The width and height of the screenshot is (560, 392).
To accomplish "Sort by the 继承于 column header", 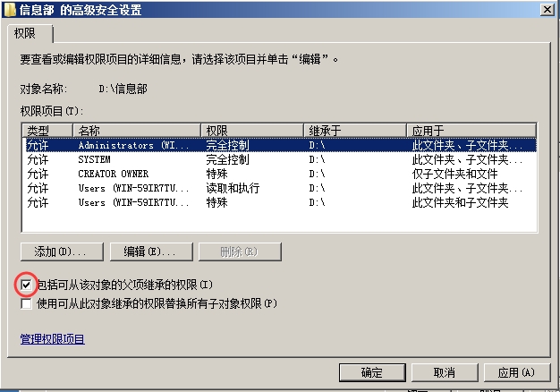I will pos(355,131).
